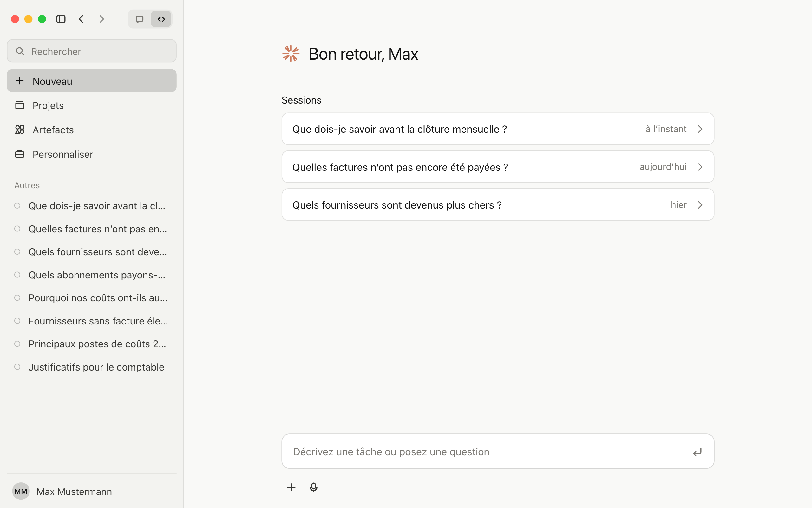812x508 pixels.
Task: Submit with the return arrow icon
Action: coord(697,452)
